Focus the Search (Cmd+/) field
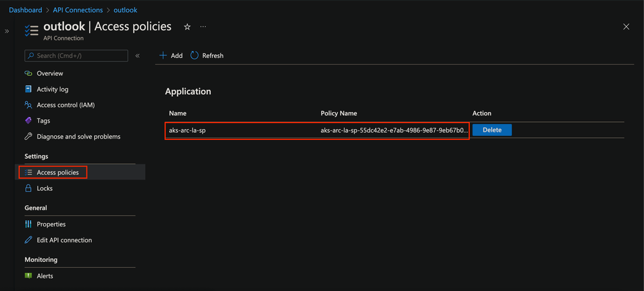Screen dimensions: 644x291 pyautogui.click(x=77, y=55)
